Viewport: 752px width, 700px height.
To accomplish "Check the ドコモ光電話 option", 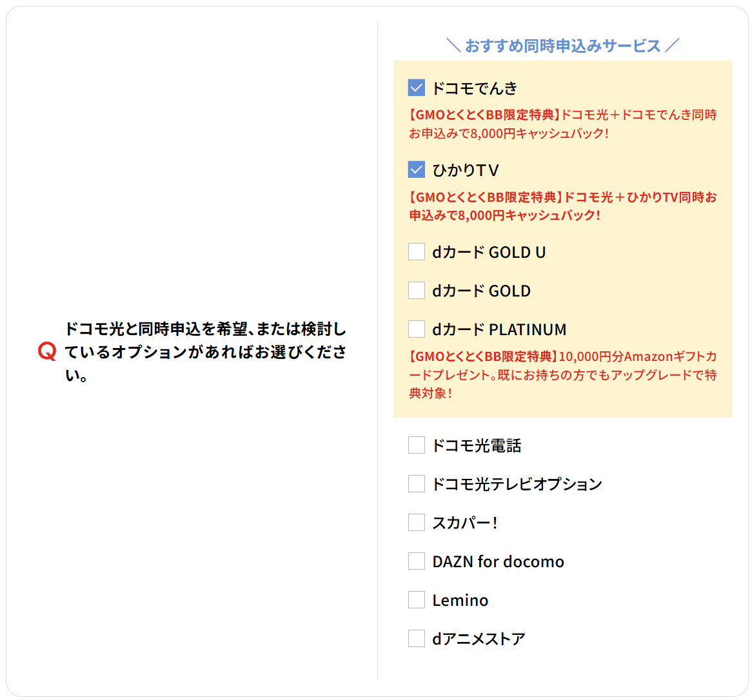I will pos(416,445).
